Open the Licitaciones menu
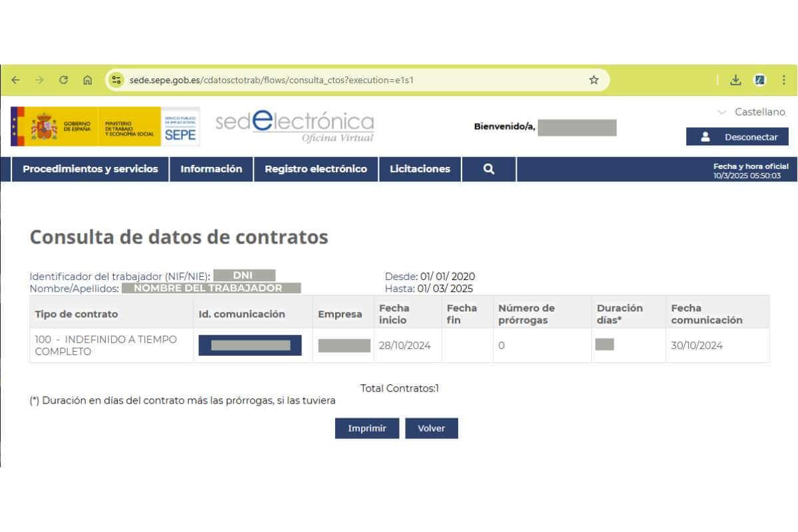The width and height of the screenshot is (798, 532). pyautogui.click(x=420, y=169)
